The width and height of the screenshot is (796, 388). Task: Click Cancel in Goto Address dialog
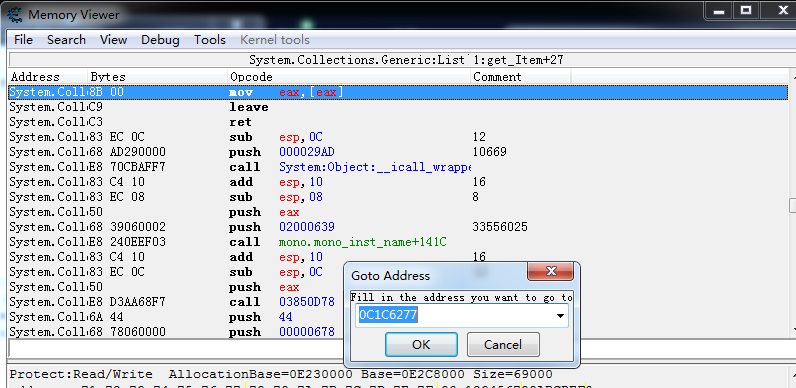503,345
